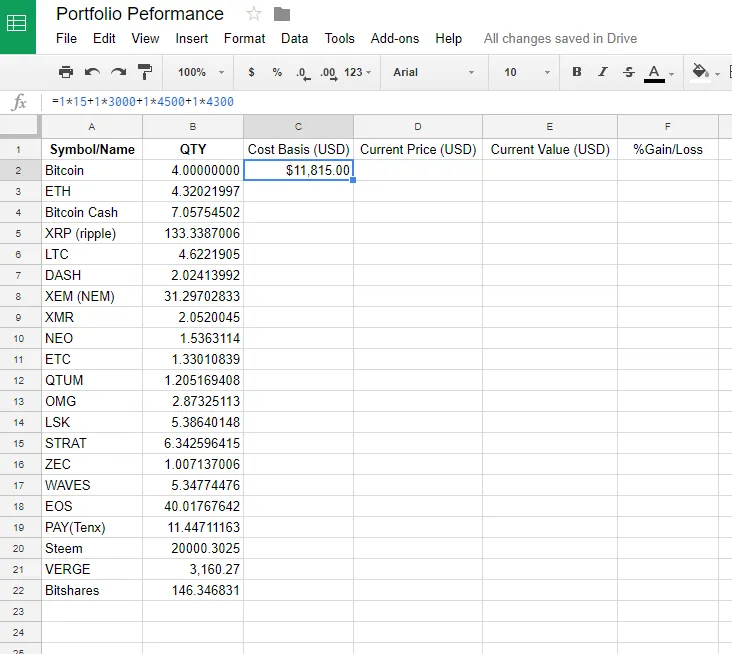The image size is (732, 654).
Task: Click into the formula bar
Action: click(x=387, y=102)
